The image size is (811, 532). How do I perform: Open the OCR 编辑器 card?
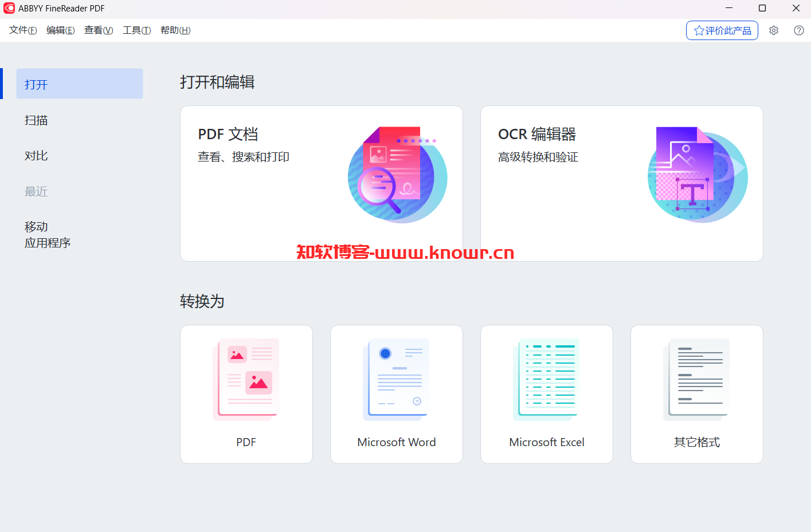coord(622,183)
